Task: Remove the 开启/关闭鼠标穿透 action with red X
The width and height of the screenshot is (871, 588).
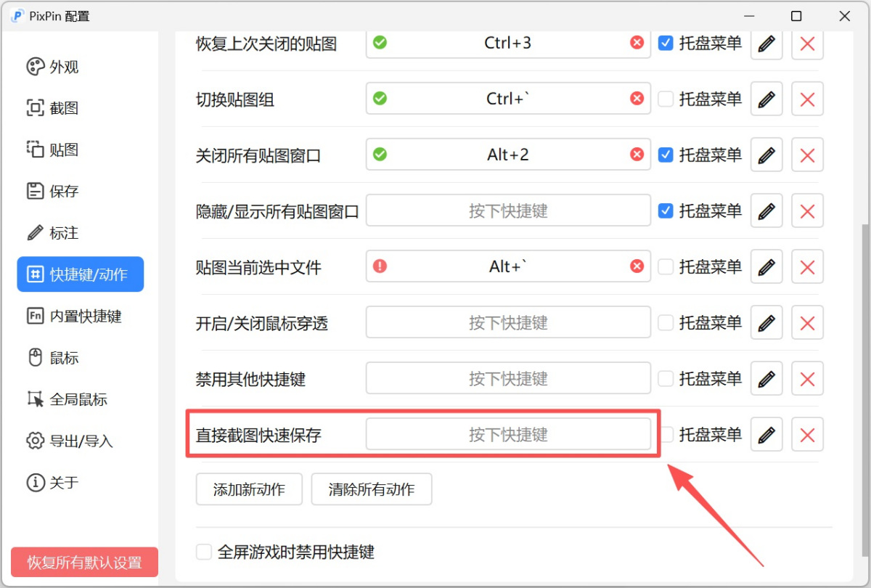Action: coord(807,323)
